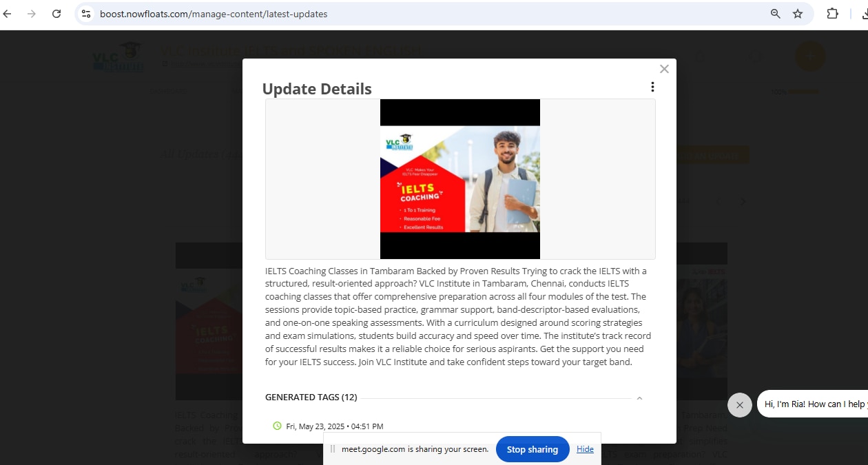868x465 pixels.
Task: Click the IELTS coaching description paragraph
Action: coord(458,316)
